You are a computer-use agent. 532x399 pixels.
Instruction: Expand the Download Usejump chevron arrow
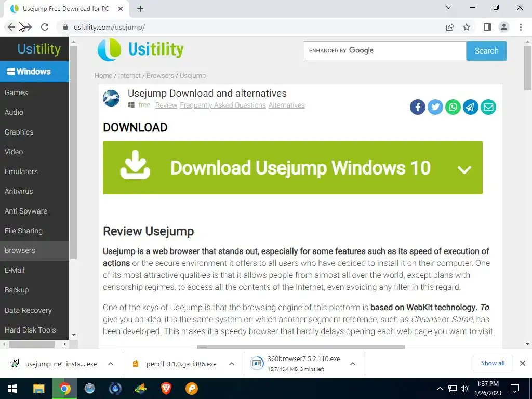464,169
